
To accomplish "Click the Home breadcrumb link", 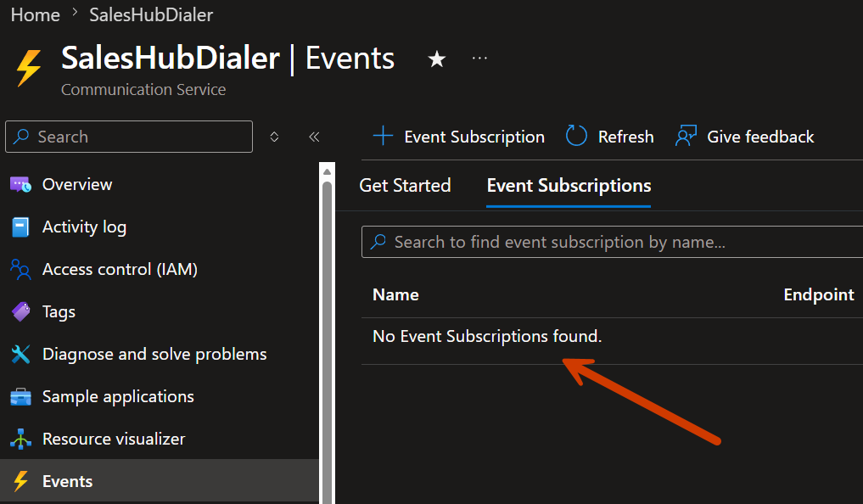I will 36,15.
